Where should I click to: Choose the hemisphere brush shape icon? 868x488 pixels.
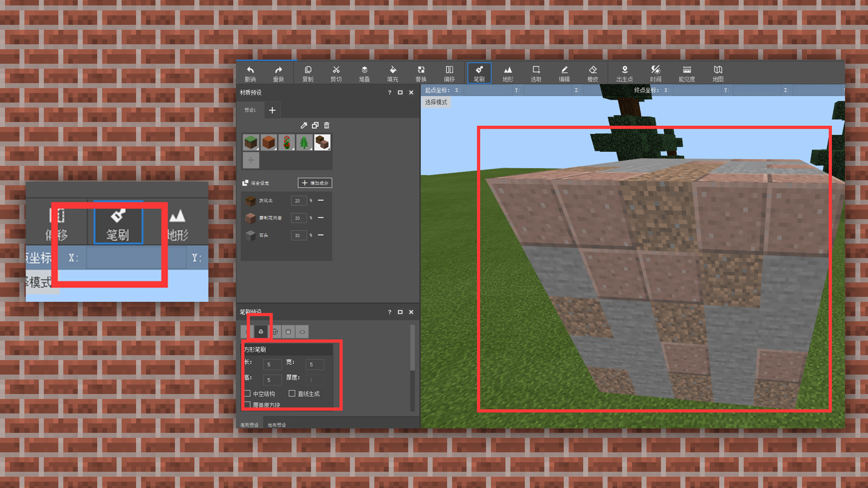302,332
